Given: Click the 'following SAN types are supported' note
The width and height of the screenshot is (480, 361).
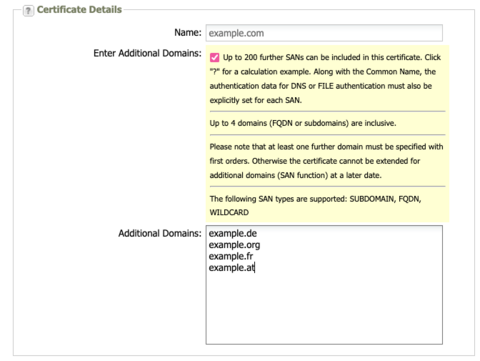Looking at the screenshot, I should [315, 205].
